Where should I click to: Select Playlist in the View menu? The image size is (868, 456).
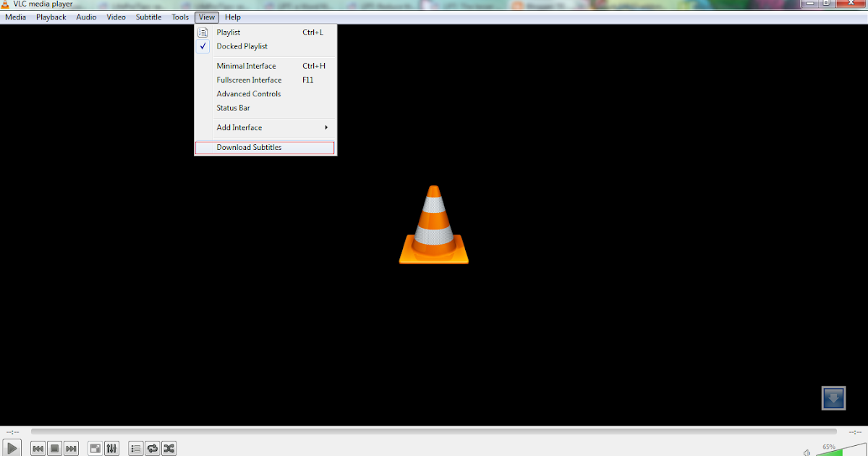(x=265, y=33)
